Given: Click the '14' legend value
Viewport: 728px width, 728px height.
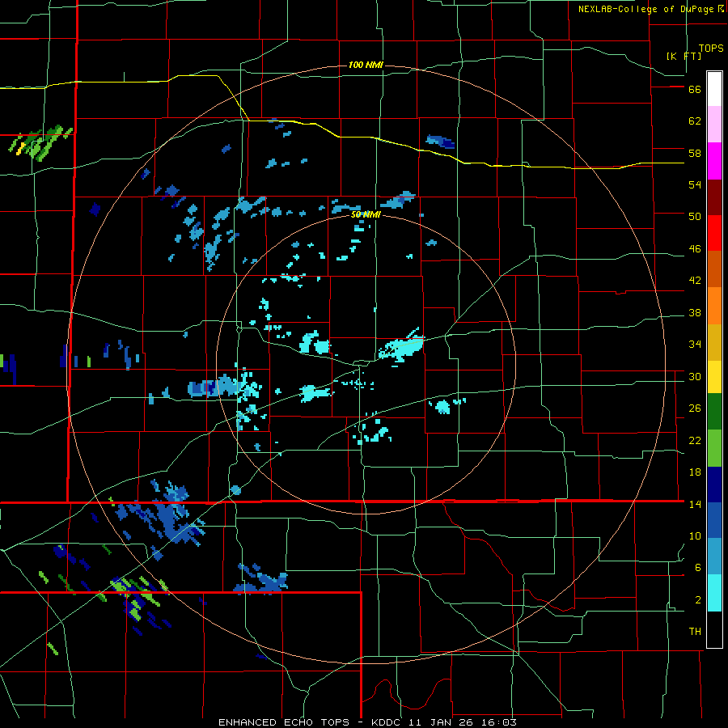Looking at the screenshot, I should 695,504.
